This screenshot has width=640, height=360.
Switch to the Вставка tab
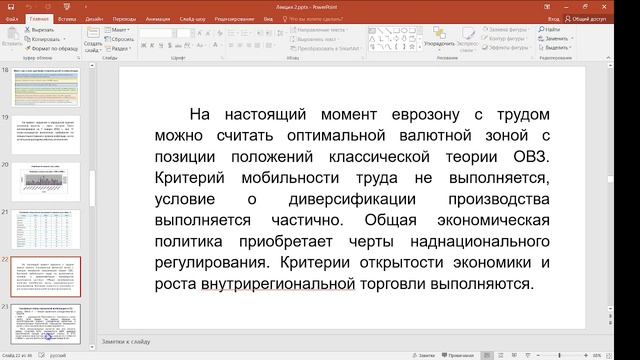click(x=67, y=19)
